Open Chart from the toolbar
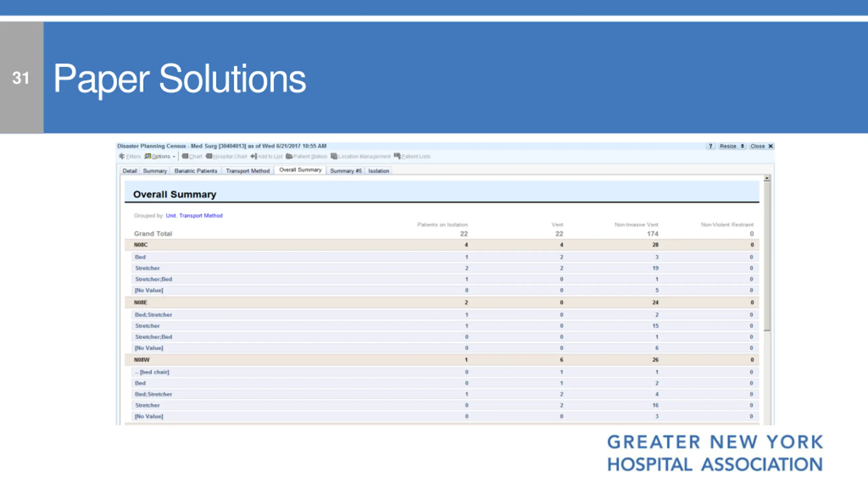 click(x=192, y=156)
